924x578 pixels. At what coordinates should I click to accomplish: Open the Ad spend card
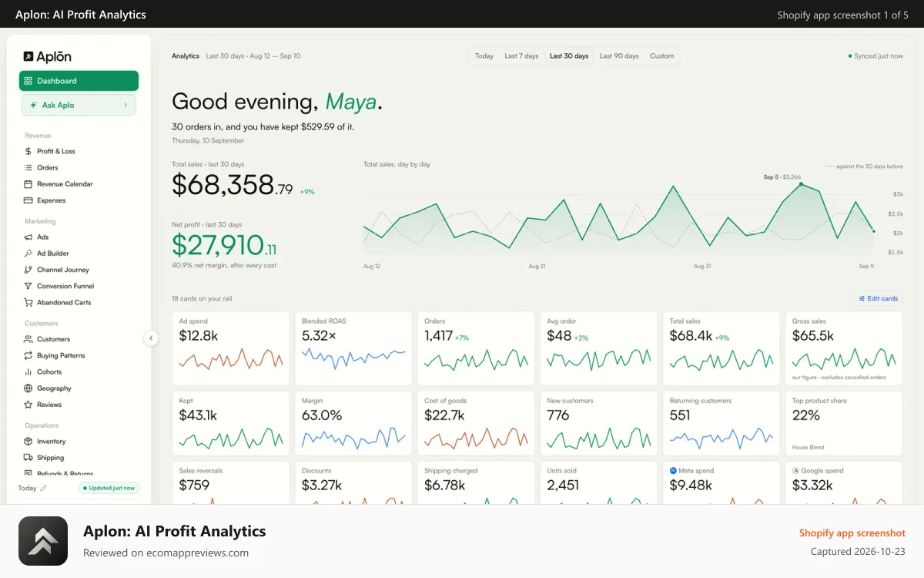pos(231,348)
